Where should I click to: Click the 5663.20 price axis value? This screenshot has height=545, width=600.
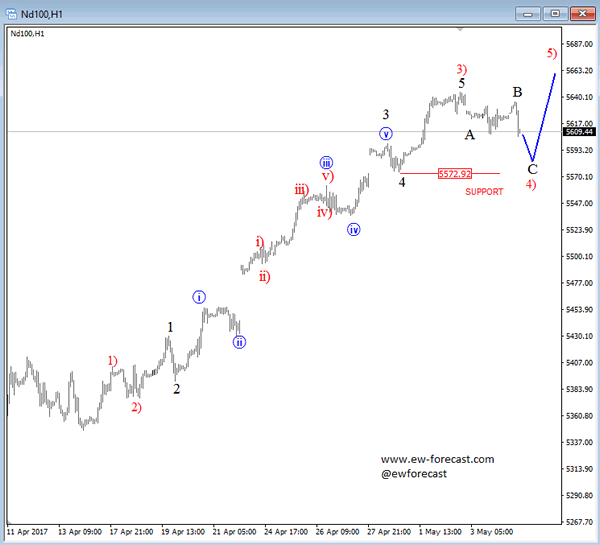(x=579, y=70)
